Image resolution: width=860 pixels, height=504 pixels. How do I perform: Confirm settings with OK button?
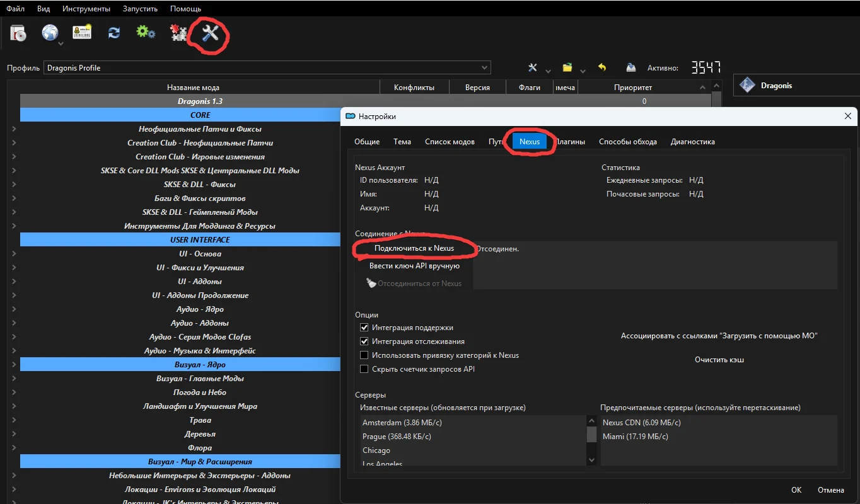point(796,490)
